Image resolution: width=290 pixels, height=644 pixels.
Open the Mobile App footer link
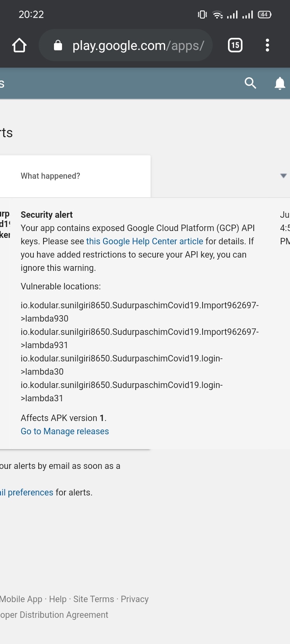(21, 599)
